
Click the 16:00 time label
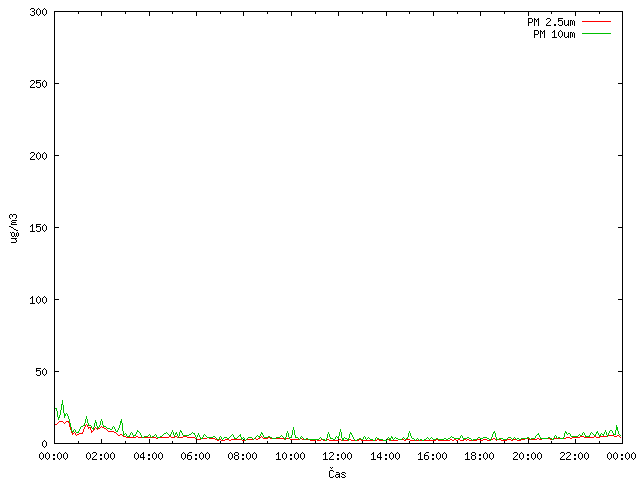click(x=432, y=456)
